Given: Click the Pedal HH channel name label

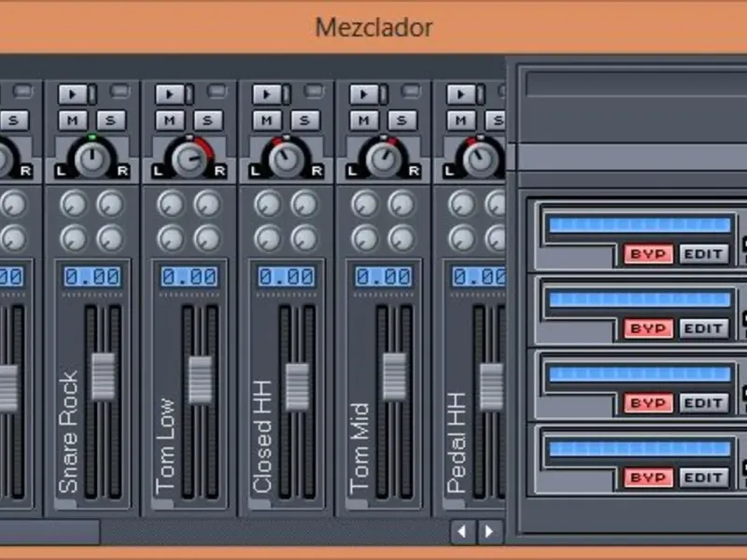Looking at the screenshot, I should (x=458, y=442).
